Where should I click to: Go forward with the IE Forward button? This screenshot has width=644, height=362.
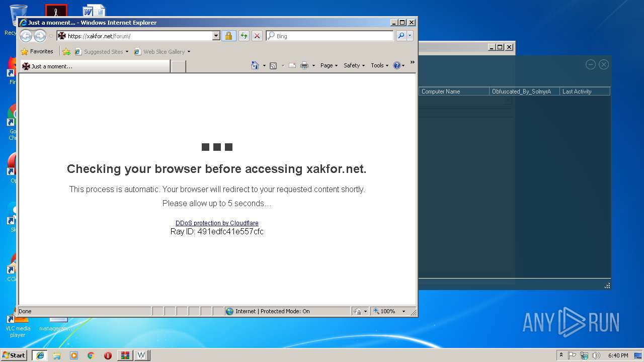click(x=40, y=36)
